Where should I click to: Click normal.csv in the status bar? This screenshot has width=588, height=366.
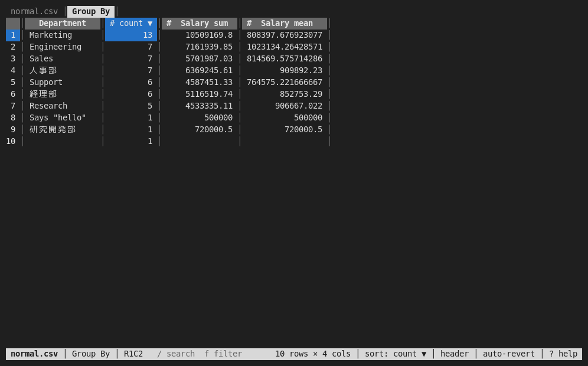pos(34,354)
